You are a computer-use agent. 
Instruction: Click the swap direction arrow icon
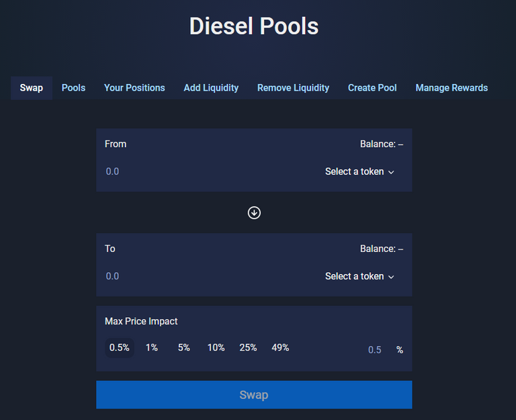tap(254, 212)
